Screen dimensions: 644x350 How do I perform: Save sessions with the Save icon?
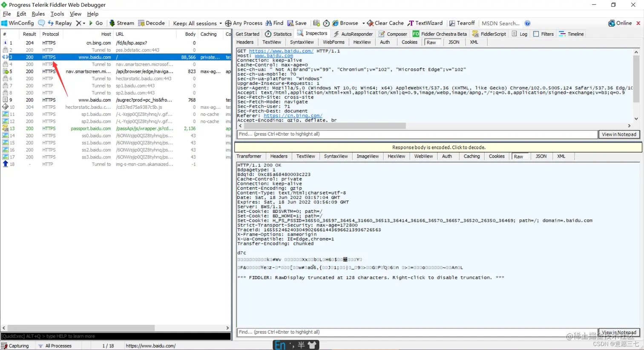(297, 23)
